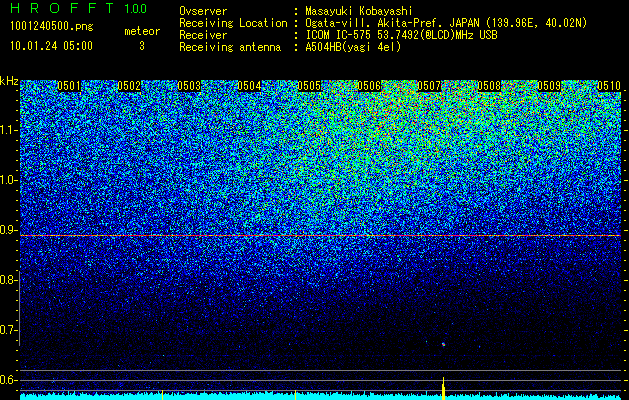629x400 pixels.
Task: Click the 0510 time marker label
Action: click(609, 86)
